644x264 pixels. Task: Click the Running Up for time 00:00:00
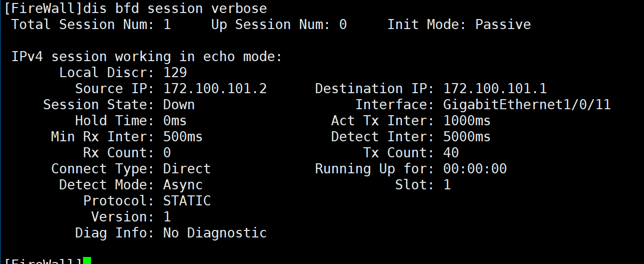475,169
